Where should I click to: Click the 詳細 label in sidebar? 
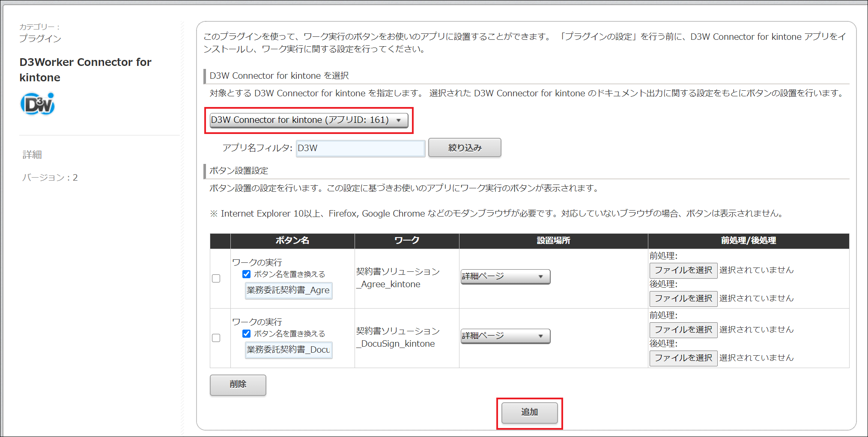[32, 155]
